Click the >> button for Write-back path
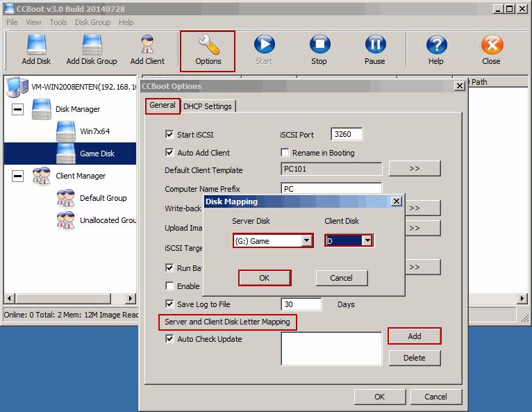This screenshot has width=532, height=412. pos(423,208)
